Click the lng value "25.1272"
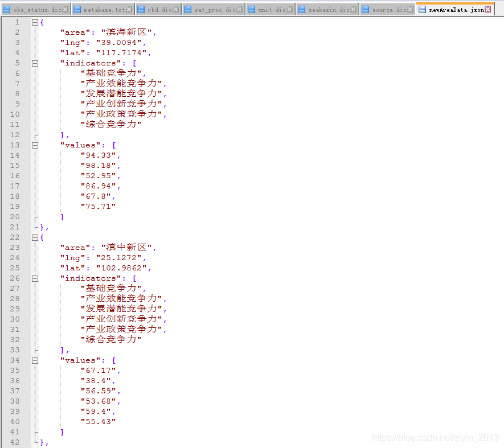 (x=119, y=258)
